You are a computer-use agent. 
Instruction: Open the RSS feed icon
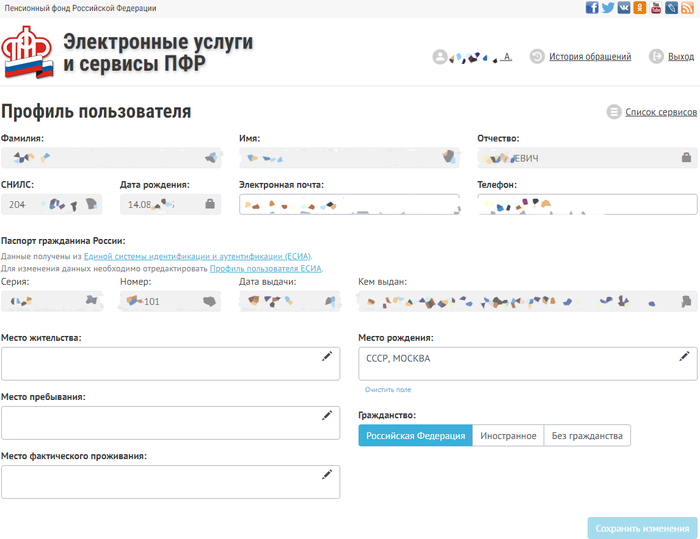tap(688, 8)
